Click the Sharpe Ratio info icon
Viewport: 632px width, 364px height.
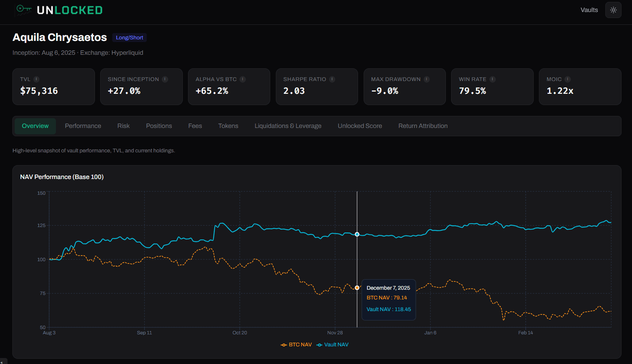tap(331, 79)
